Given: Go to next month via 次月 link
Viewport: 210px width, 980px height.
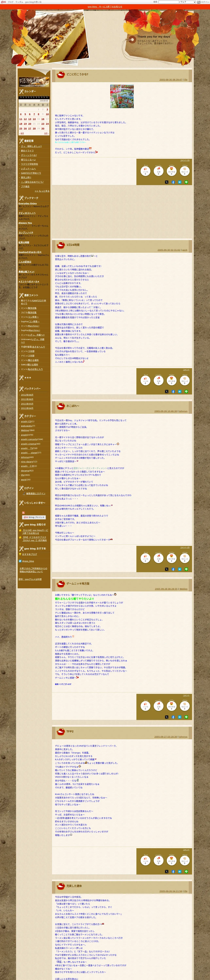Looking at the screenshot, I should click(46, 134).
